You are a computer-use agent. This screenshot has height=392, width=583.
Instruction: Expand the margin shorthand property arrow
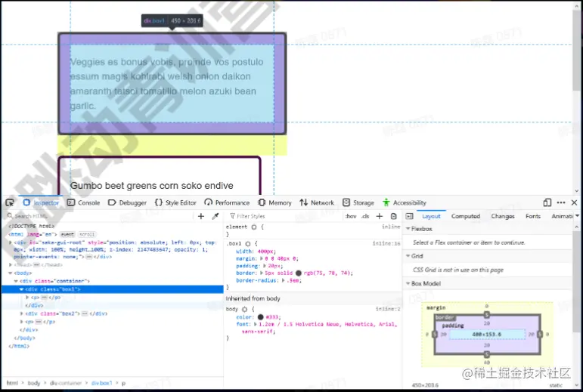pyautogui.click(x=262, y=259)
